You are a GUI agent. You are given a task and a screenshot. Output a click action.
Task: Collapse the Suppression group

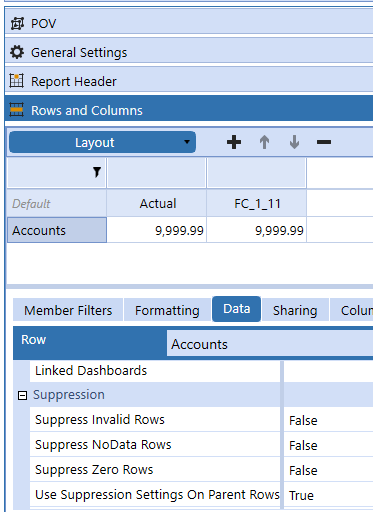[22, 395]
